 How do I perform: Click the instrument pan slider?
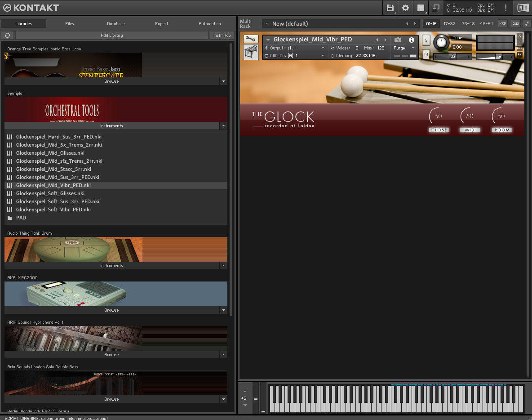coord(452,57)
